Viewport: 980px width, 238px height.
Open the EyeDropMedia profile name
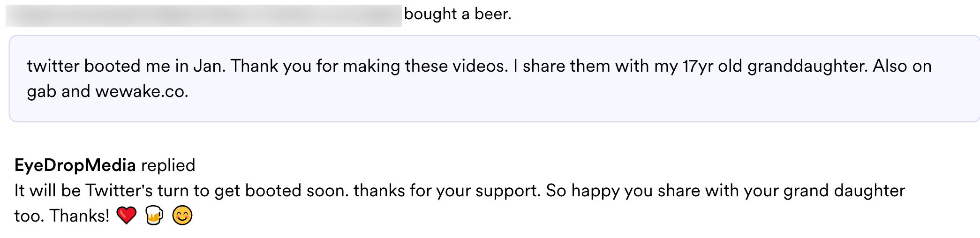75,165
